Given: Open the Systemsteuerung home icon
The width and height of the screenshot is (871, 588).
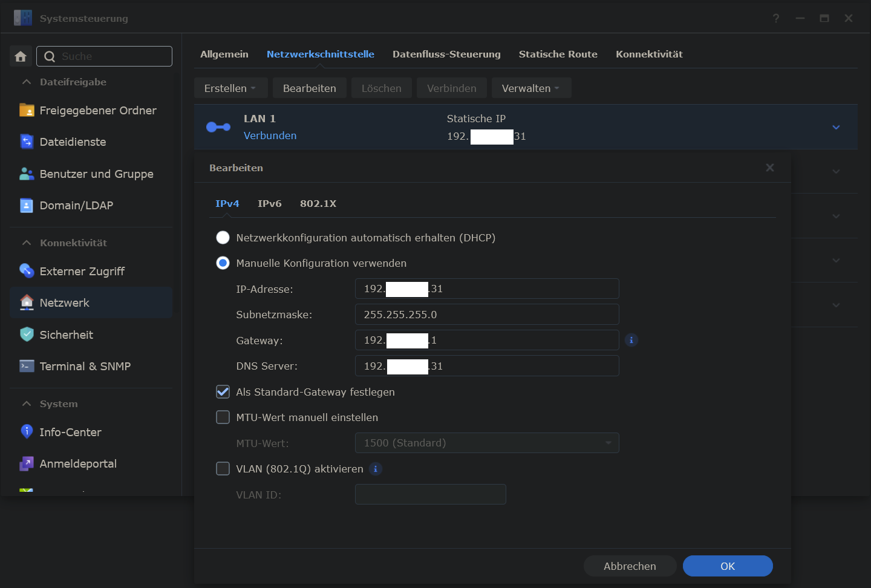Looking at the screenshot, I should tap(21, 56).
